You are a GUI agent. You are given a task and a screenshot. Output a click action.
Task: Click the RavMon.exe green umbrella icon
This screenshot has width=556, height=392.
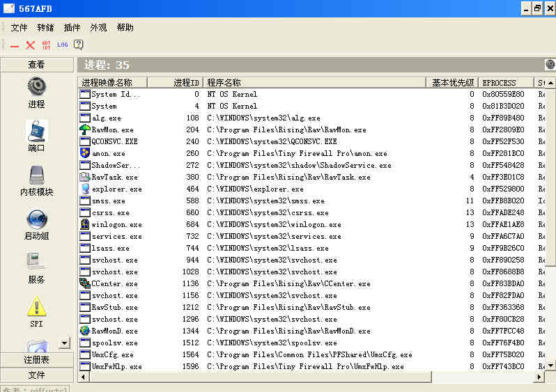pyautogui.click(x=85, y=130)
